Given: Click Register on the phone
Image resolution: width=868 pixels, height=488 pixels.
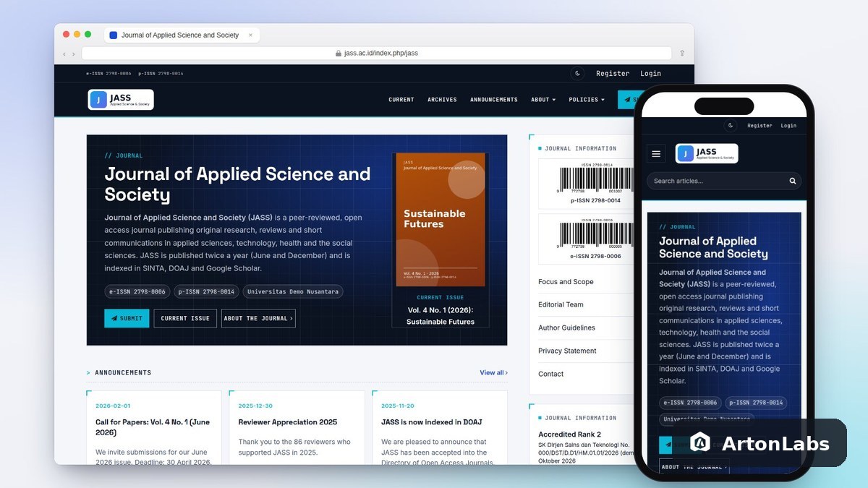Looking at the screenshot, I should [759, 125].
